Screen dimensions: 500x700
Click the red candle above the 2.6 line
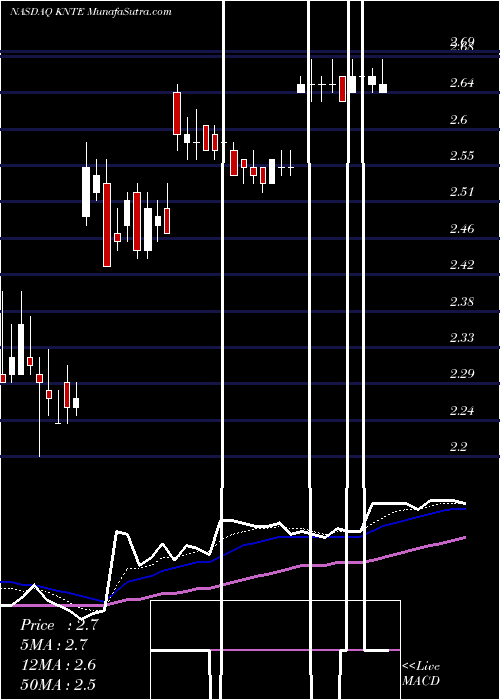click(x=177, y=113)
